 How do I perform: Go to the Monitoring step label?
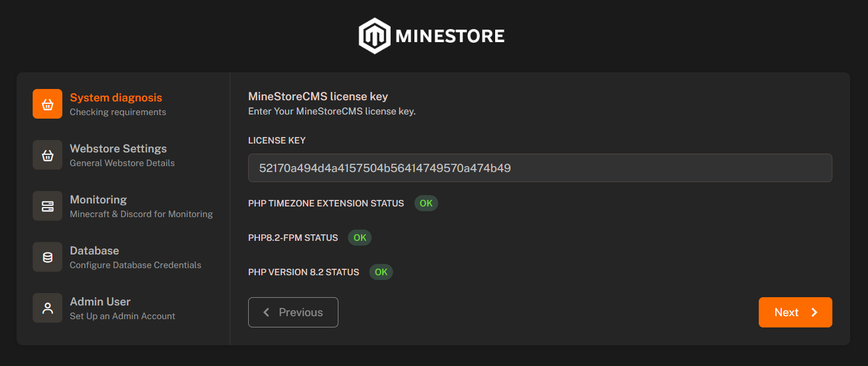[x=99, y=200]
